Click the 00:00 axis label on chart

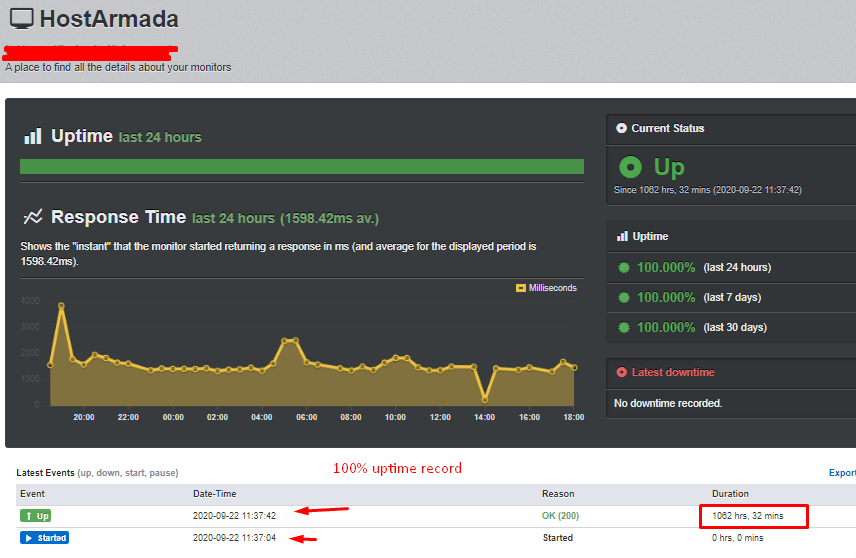coord(173,417)
